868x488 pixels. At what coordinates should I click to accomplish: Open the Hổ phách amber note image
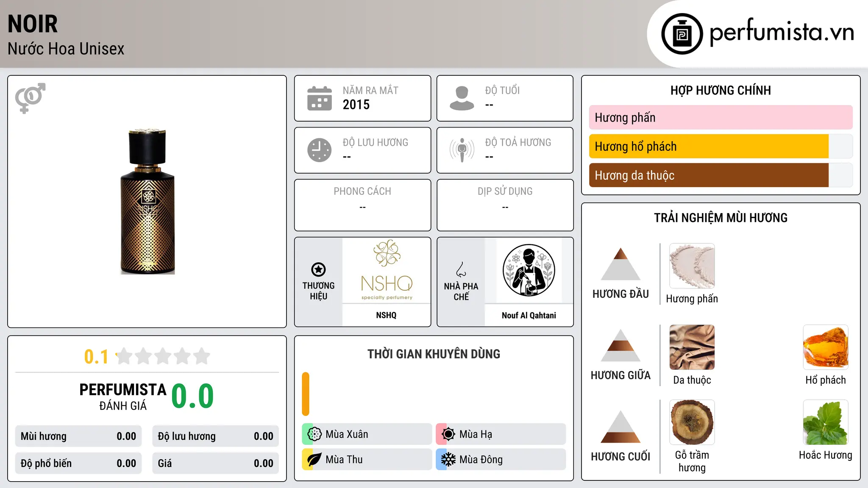(x=826, y=347)
